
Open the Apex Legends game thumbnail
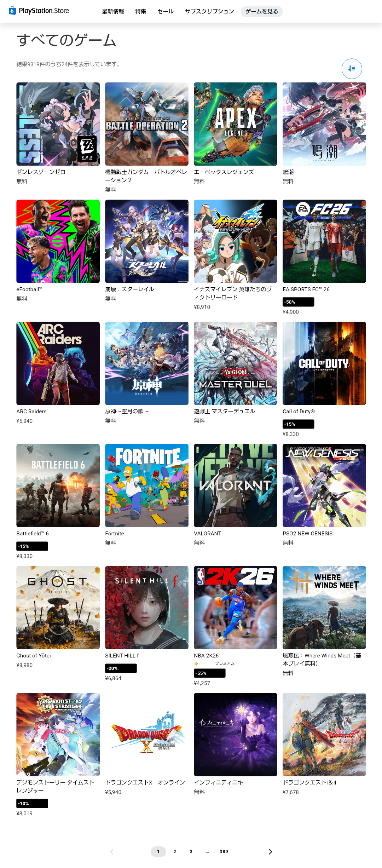(x=236, y=124)
